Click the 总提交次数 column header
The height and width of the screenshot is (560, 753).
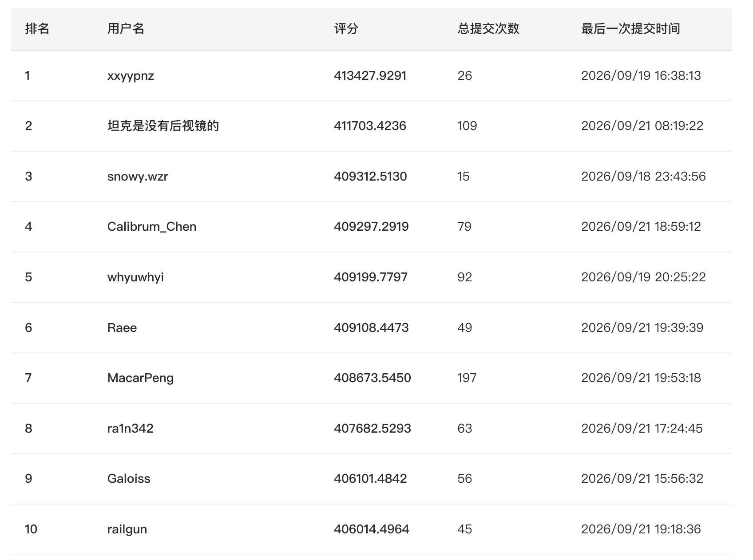(488, 29)
